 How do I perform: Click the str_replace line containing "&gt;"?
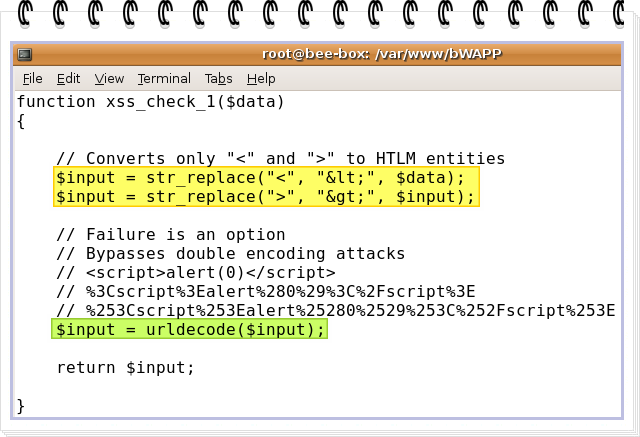coord(265,197)
